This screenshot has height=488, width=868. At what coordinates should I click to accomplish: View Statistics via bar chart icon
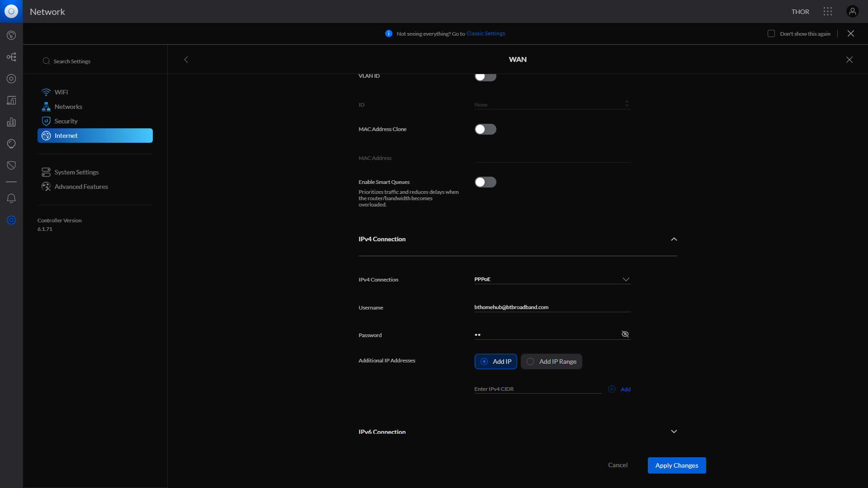pos(11,122)
